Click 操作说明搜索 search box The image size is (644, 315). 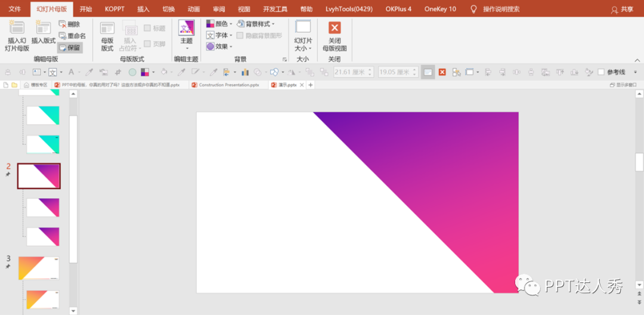pyautogui.click(x=501, y=9)
